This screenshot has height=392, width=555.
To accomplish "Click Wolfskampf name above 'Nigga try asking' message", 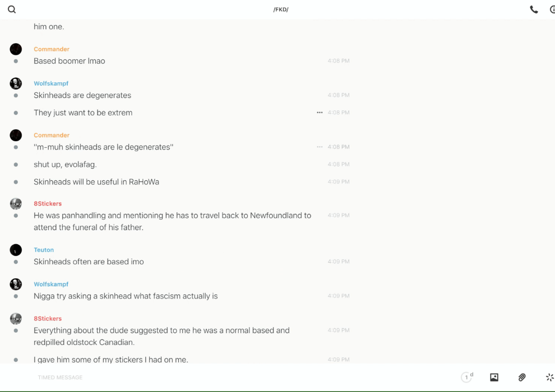I will point(51,284).
